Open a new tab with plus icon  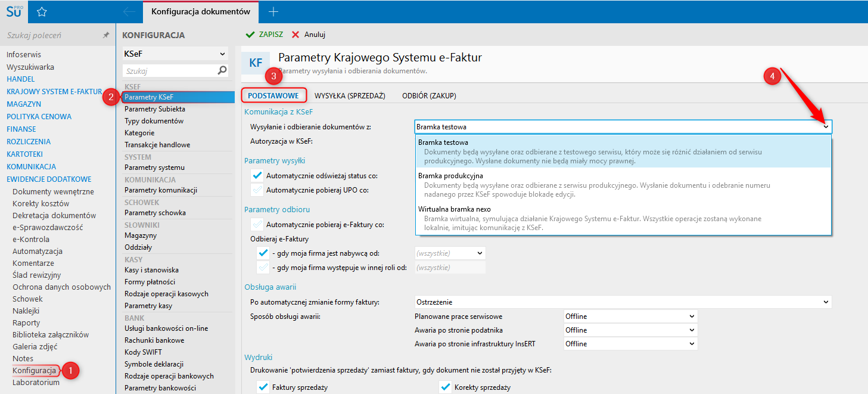273,11
